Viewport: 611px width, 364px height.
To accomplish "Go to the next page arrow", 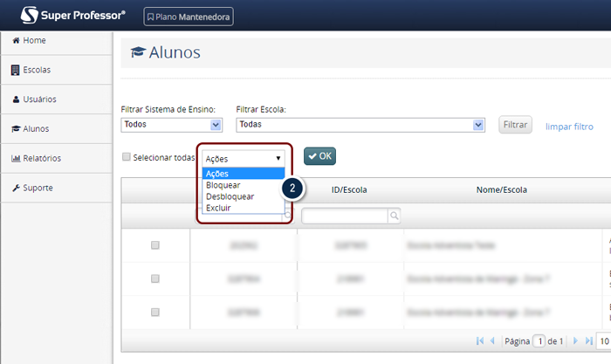I will 575,340.
